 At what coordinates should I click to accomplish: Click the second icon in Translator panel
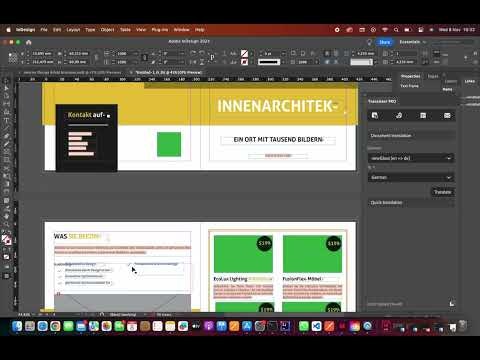click(x=399, y=115)
